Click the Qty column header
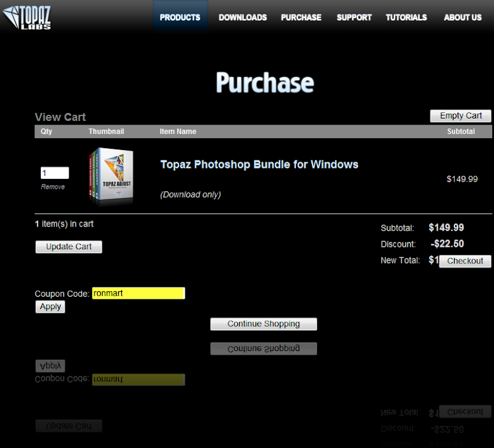The width and height of the screenshot is (494, 448). [46, 131]
